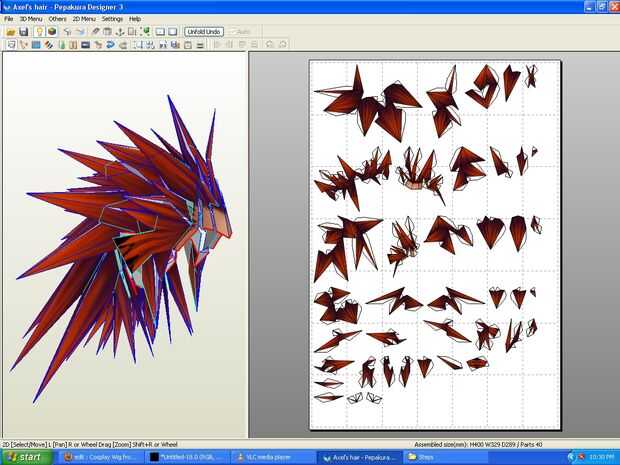Switch to the Untitled image editor taskbar item
Screen dimensions: 620x465
pyautogui.click(x=187, y=457)
